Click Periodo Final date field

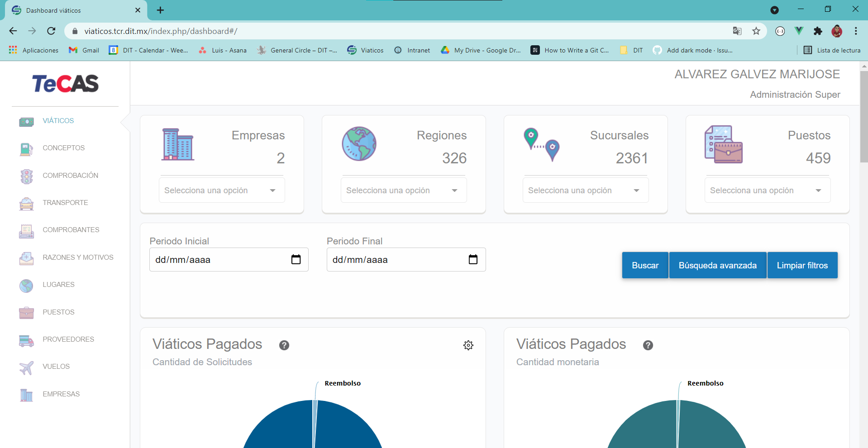click(406, 260)
